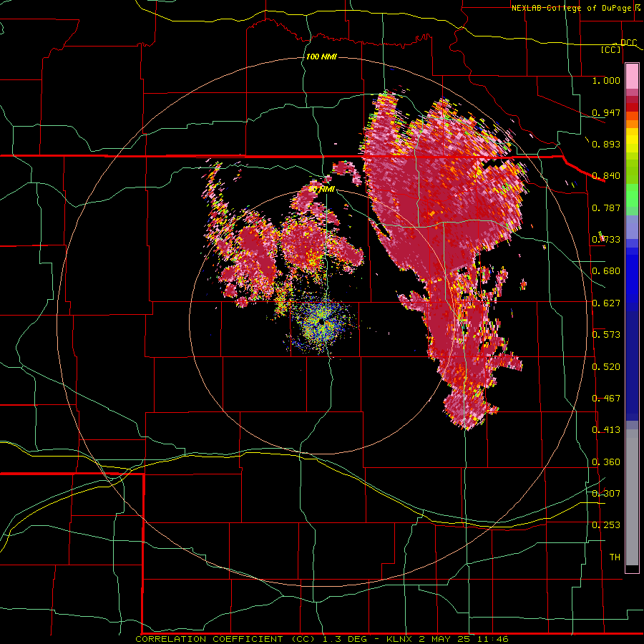Click the 0.360 scale value
This screenshot has width=644, height=644.
coord(606,462)
